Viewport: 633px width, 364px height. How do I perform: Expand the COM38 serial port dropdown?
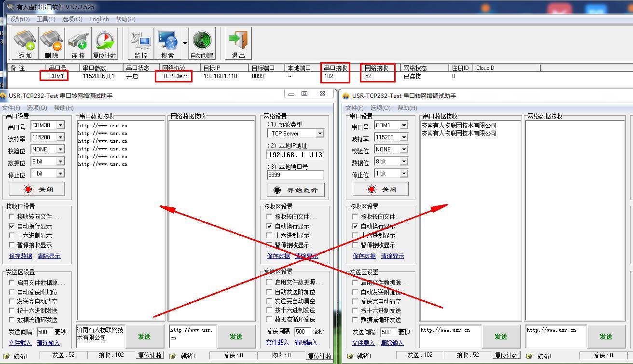pyautogui.click(x=60, y=125)
